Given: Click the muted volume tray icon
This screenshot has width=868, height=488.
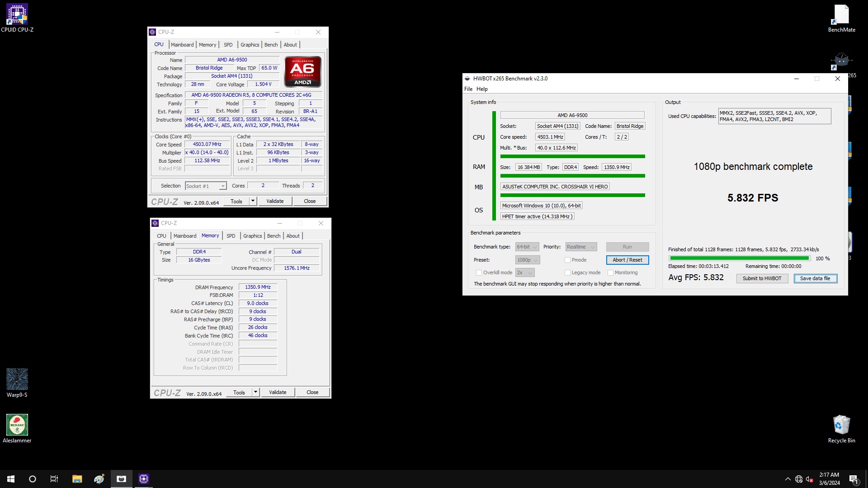Looking at the screenshot, I should tap(810, 479).
